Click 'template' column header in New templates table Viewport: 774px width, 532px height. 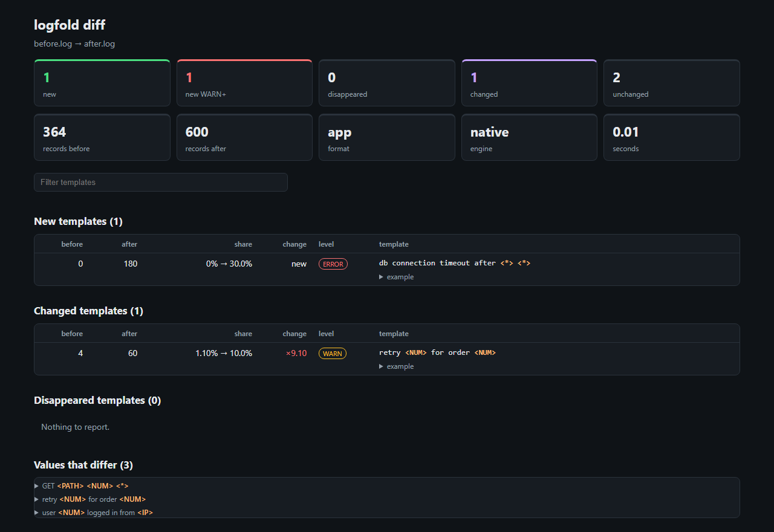point(394,244)
